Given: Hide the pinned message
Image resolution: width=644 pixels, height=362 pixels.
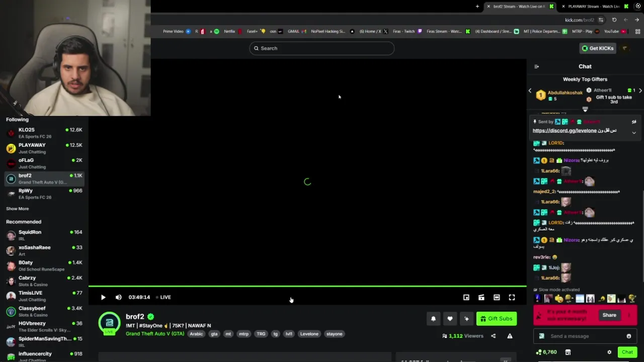Looking at the screenshot, I should [x=634, y=122].
